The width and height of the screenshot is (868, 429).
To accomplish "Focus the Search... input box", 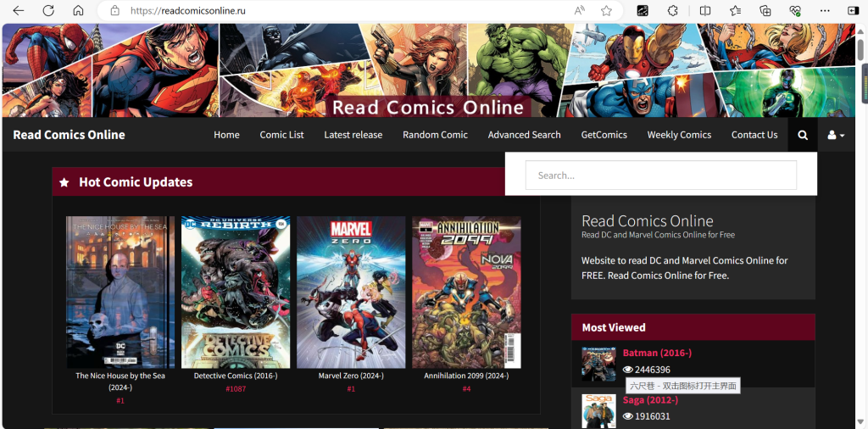I will pyautogui.click(x=661, y=175).
